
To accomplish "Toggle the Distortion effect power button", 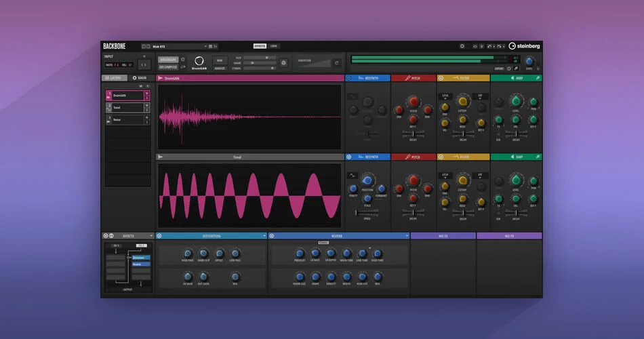I will 159,236.
